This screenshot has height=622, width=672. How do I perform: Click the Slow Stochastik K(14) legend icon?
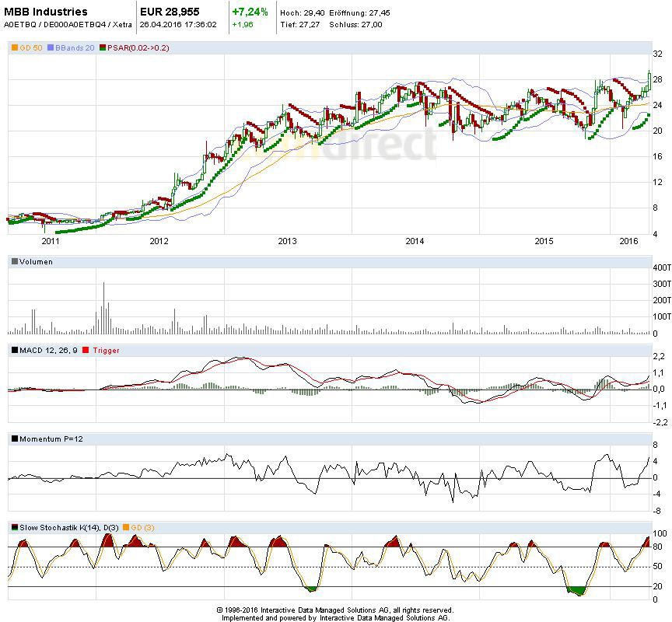[14, 528]
